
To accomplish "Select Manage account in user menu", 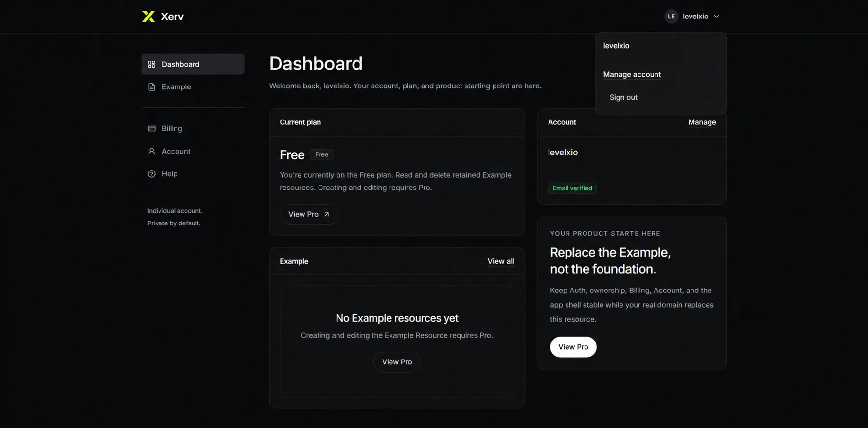I will pos(632,74).
